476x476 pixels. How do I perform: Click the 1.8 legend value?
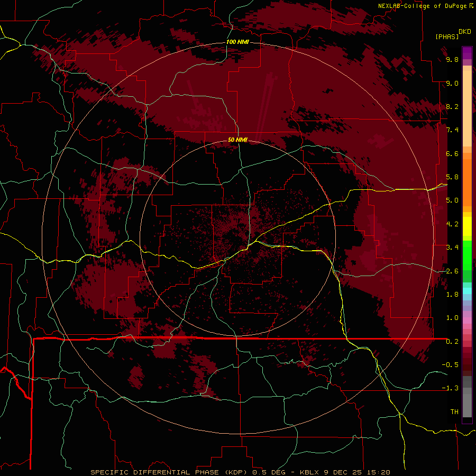[x=452, y=295]
